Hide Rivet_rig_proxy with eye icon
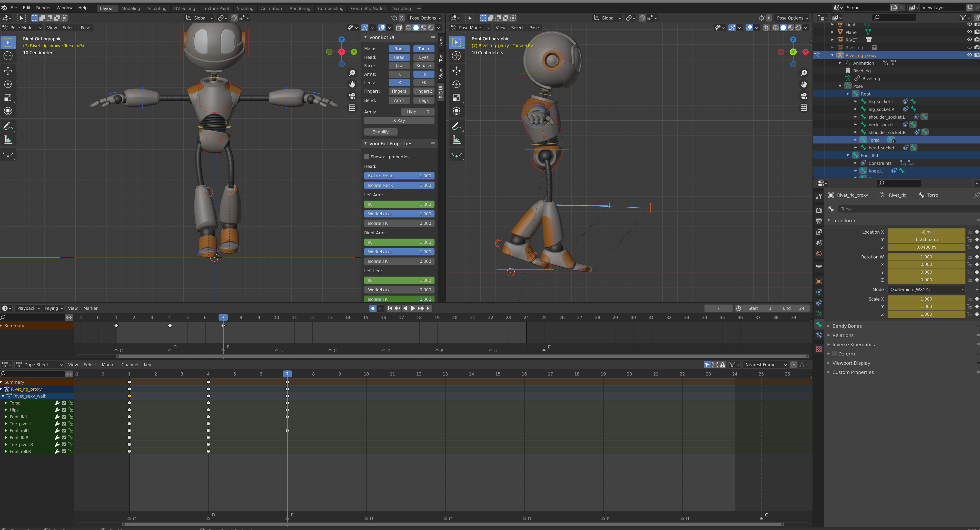 pos(969,55)
